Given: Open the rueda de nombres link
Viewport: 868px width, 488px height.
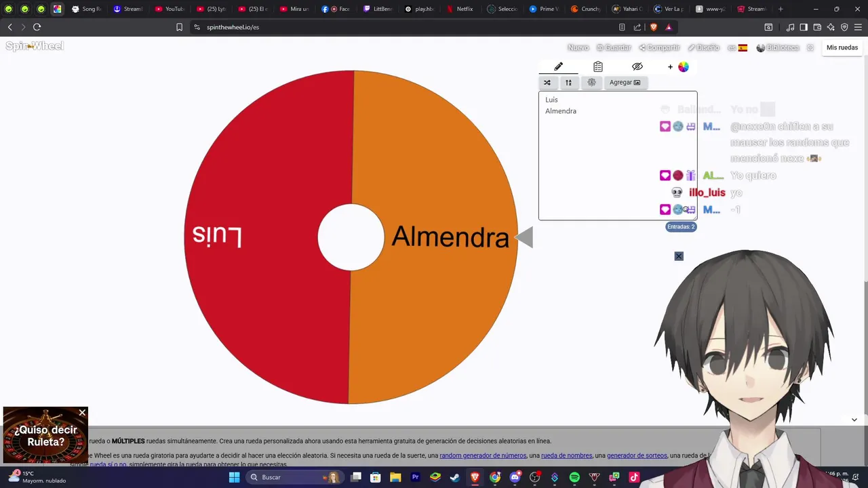Looking at the screenshot, I should [566, 455].
